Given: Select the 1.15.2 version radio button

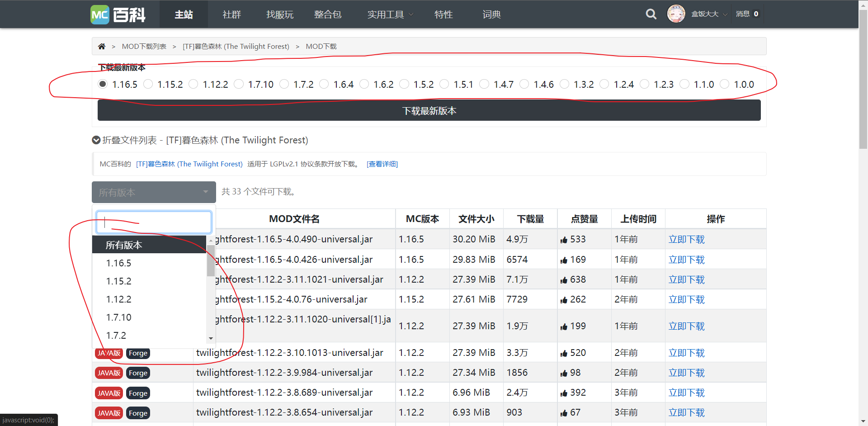Looking at the screenshot, I should (148, 84).
